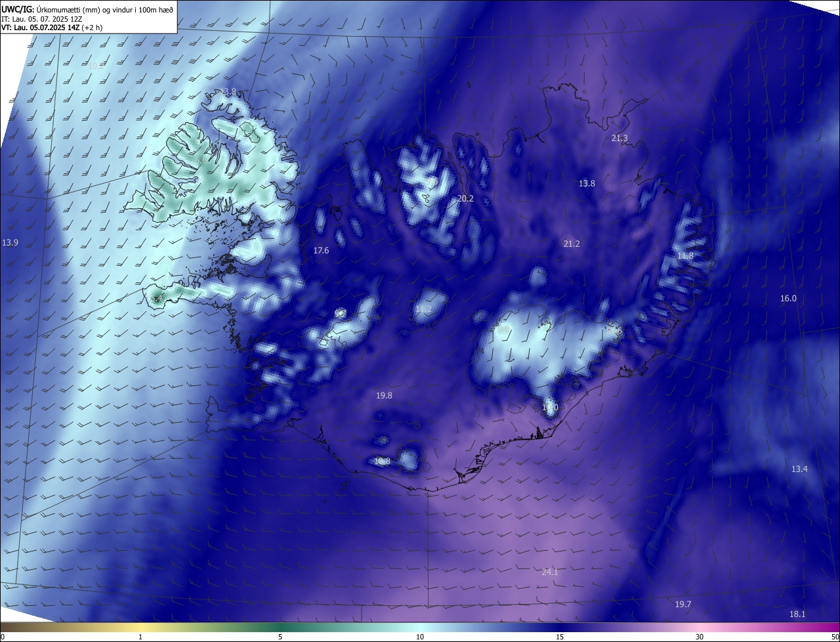Click the 10.8 value label
This screenshot has width=840, height=642.
click(382, 461)
